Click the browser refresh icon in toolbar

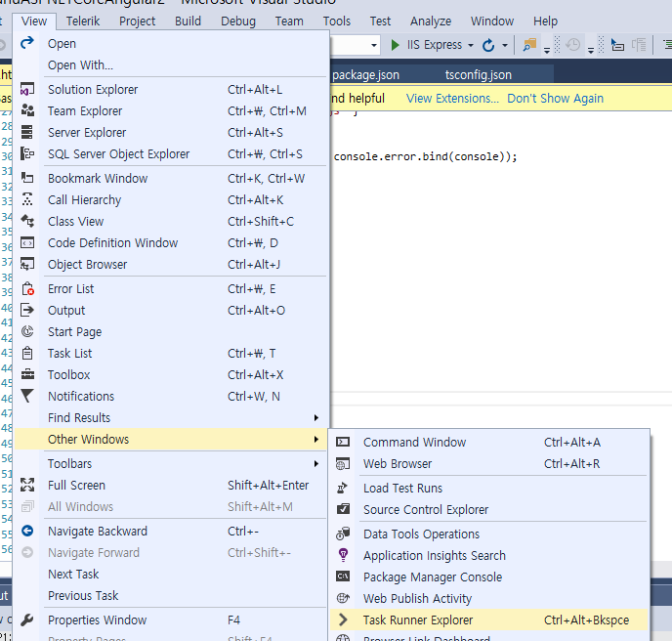pos(488,45)
